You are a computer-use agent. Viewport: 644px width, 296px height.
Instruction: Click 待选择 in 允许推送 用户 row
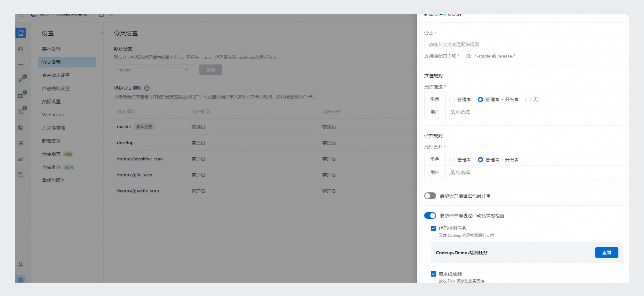click(x=463, y=112)
